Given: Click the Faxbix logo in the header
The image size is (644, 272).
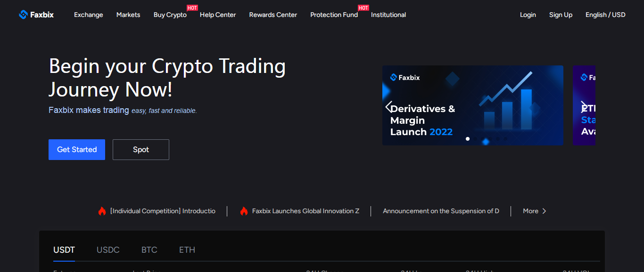Looking at the screenshot, I should tap(36, 15).
